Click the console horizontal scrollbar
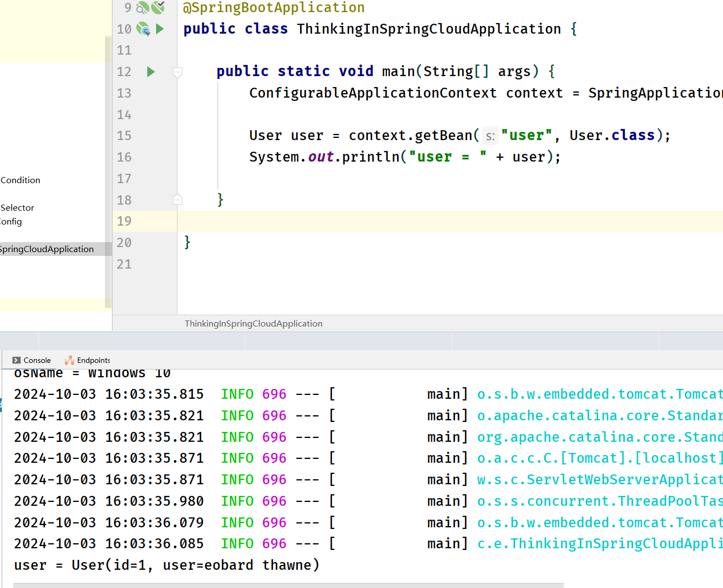This screenshot has height=588, width=723. click(288, 585)
